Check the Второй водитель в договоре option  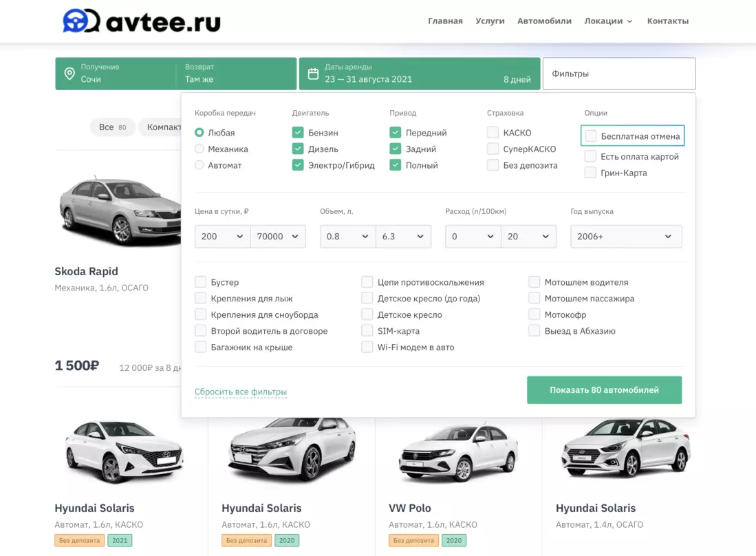(x=201, y=331)
